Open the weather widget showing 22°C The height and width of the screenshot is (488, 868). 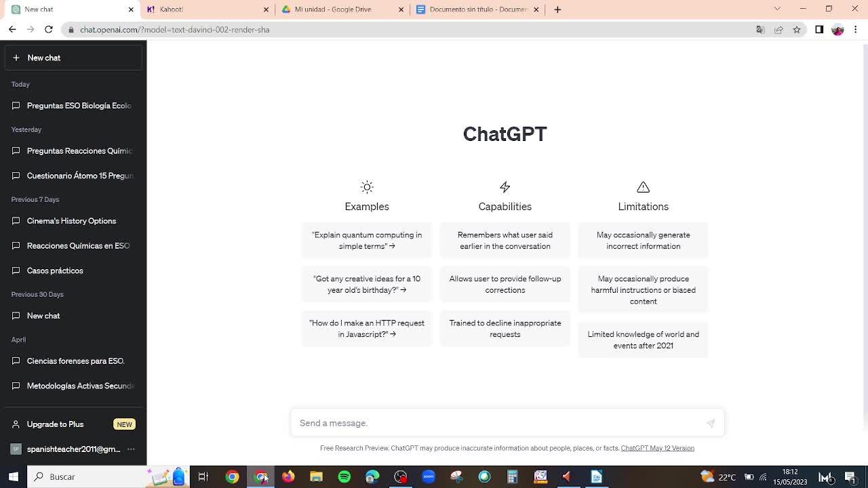pos(718,476)
